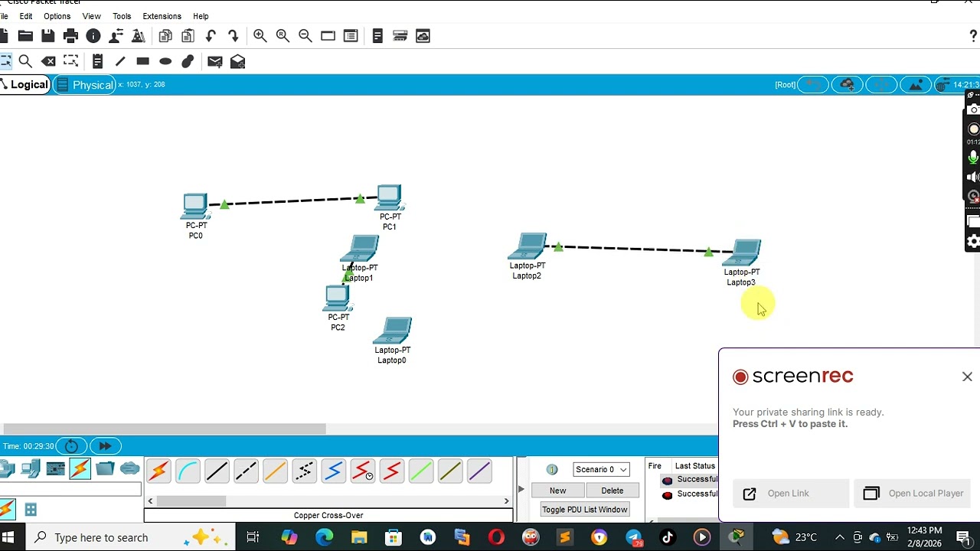This screenshot has width=980, height=551.
Task: Open the Edit menu
Action: click(x=25, y=16)
